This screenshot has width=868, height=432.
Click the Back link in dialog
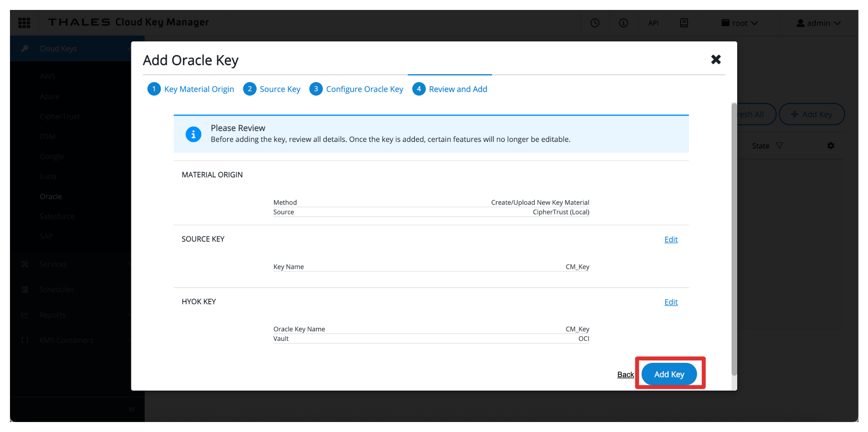(x=625, y=375)
